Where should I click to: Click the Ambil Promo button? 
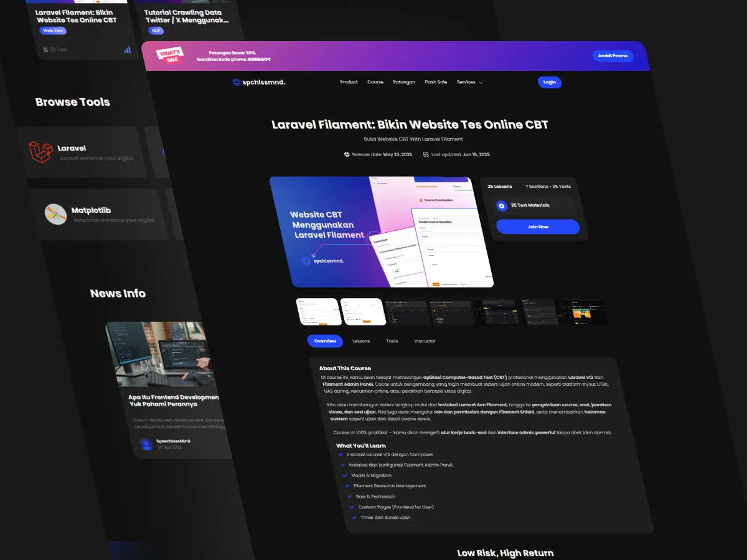[x=613, y=56]
